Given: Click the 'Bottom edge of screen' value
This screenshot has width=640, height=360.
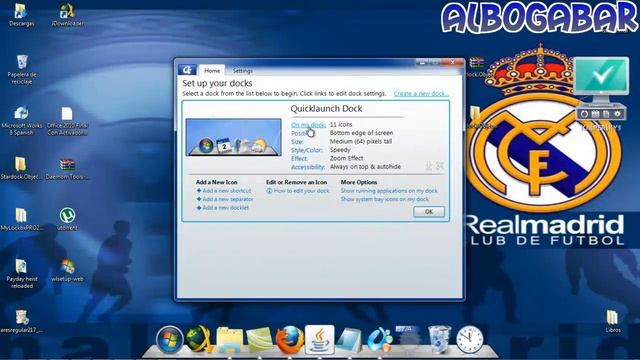Looking at the screenshot, I should (x=362, y=133).
